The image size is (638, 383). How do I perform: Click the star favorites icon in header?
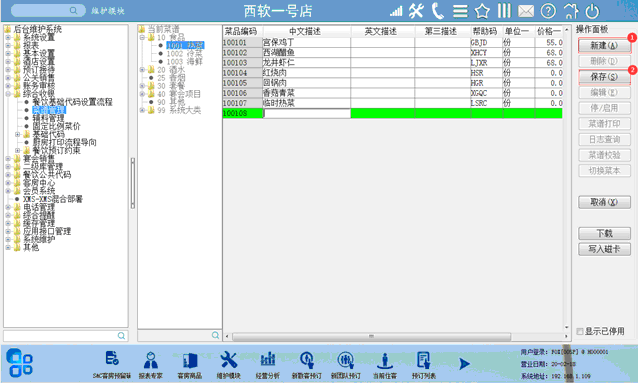click(482, 11)
